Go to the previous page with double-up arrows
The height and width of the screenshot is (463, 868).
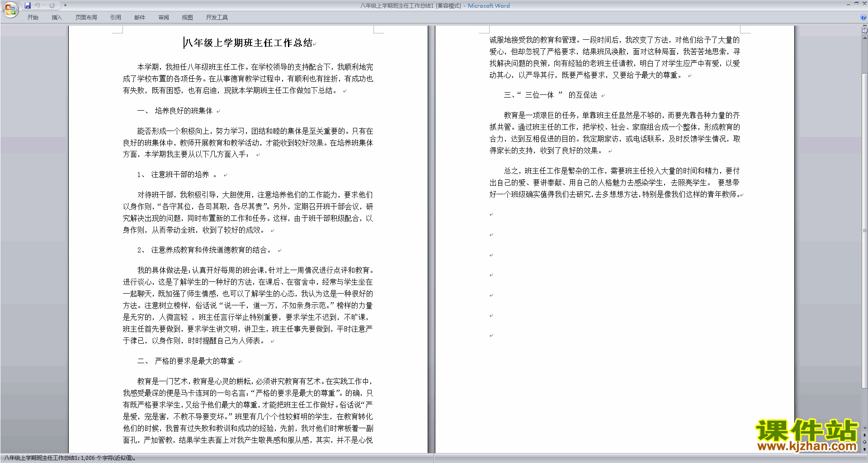click(864, 435)
